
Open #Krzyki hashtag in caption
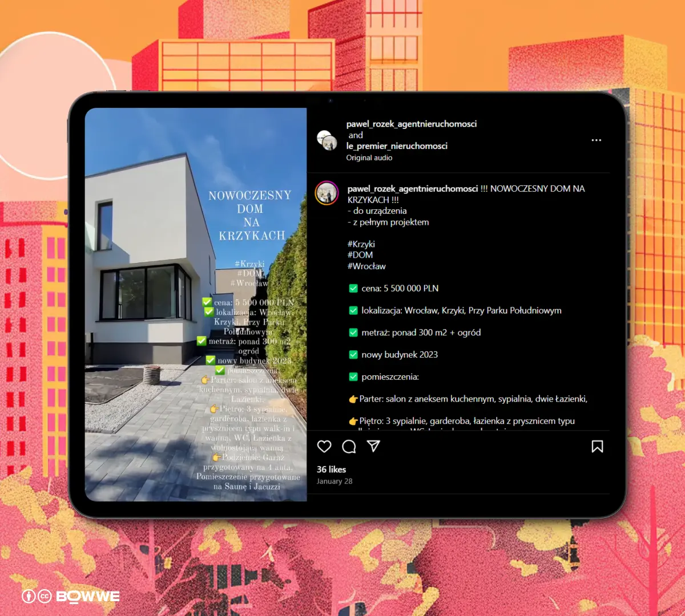(x=361, y=244)
